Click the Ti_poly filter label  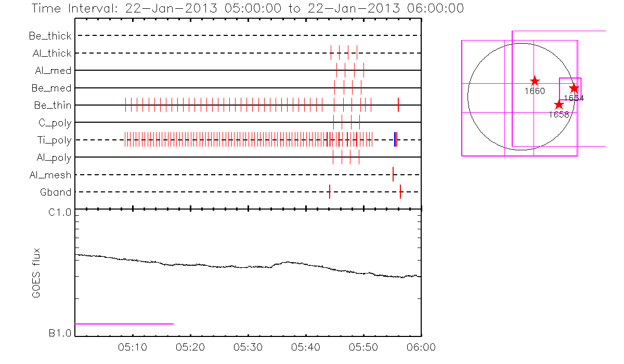[54, 140]
